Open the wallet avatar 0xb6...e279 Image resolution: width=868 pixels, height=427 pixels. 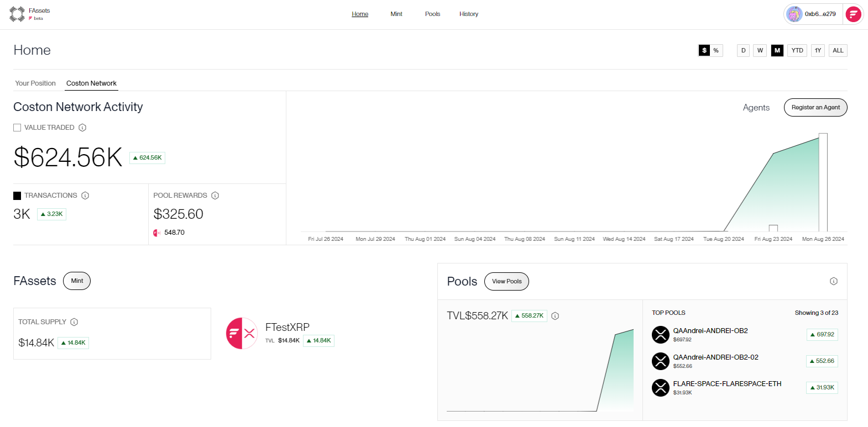pyautogui.click(x=813, y=14)
